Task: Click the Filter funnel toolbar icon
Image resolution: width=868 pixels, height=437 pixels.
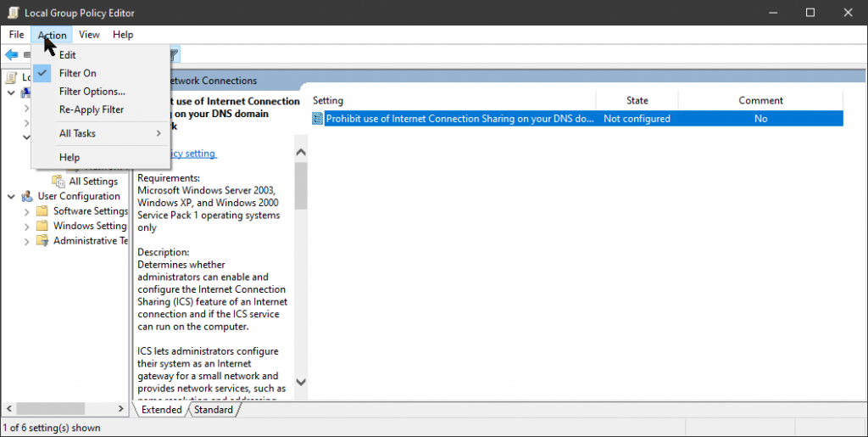Action: pos(174,55)
